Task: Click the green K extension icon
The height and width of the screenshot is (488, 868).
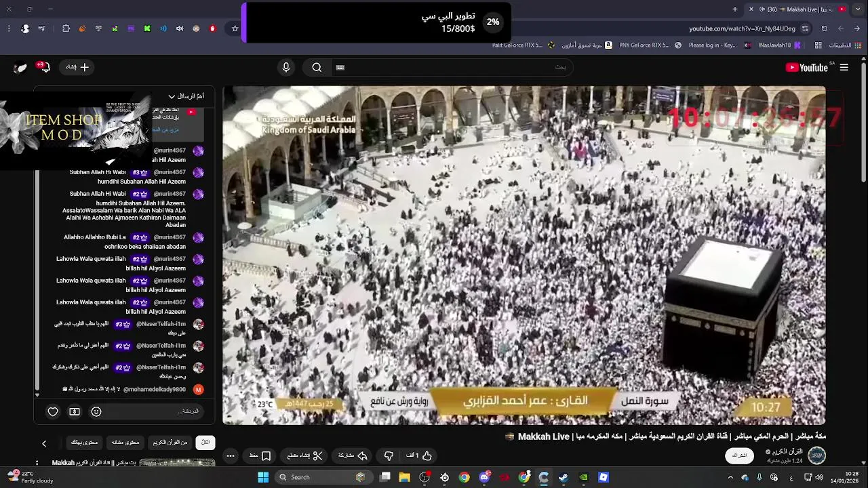Action: [x=147, y=28]
